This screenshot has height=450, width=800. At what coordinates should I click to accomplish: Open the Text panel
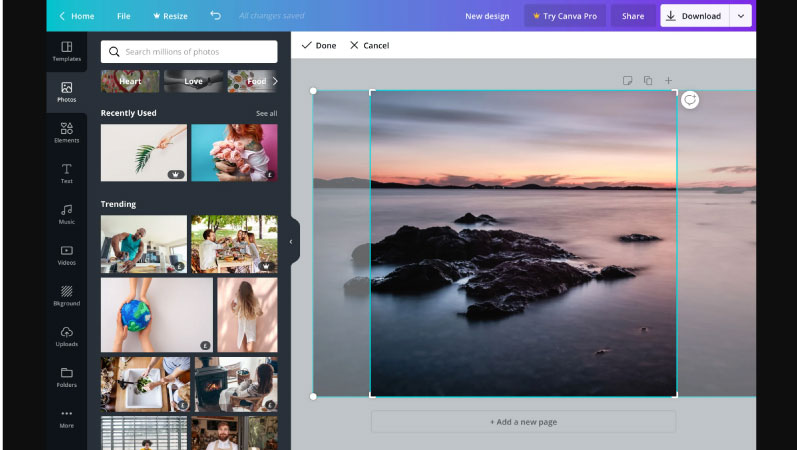tap(66, 173)
